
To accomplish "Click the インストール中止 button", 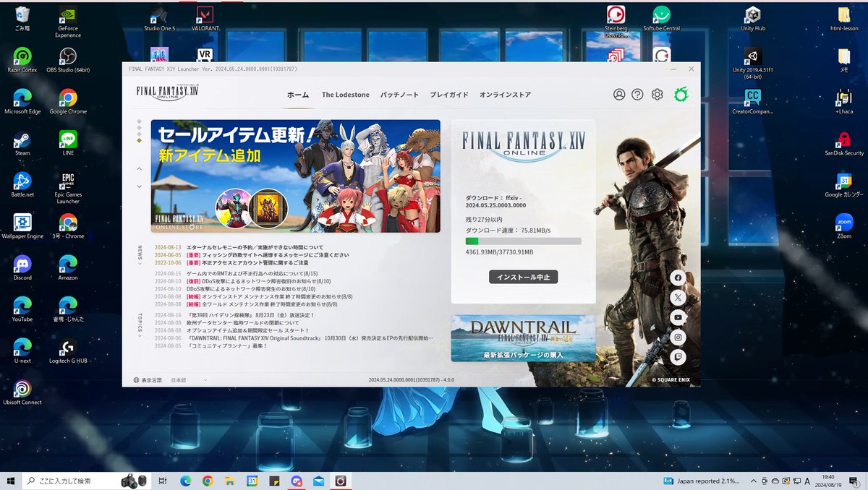I will coord(523,277).
